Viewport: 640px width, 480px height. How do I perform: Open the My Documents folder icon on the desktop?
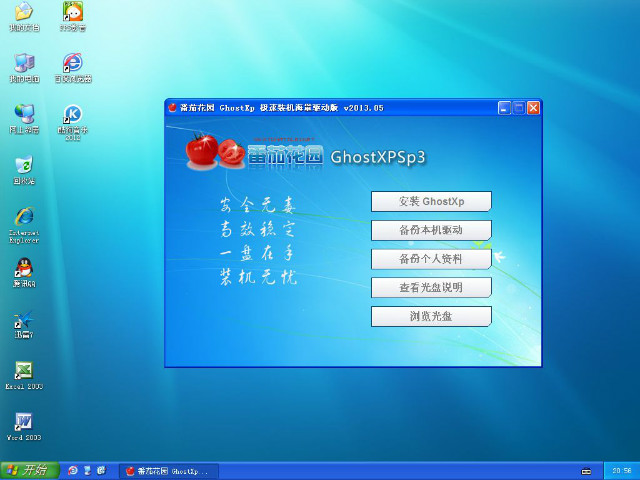tap(24, 17)
